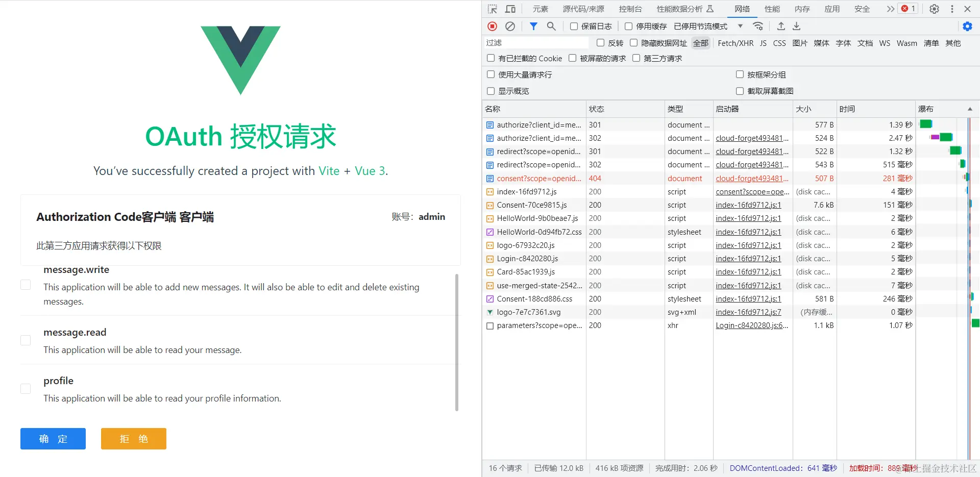Image resolution: width=980 pixels, height=477 pixels.
Task: Click script icon of index-16fd9712.js row
Action: click(x=490, y=192)
